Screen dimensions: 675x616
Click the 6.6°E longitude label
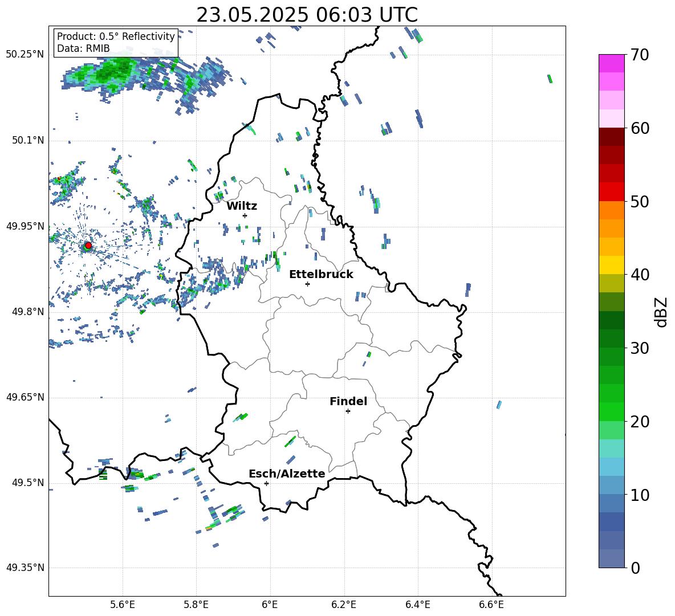pyautogui.click(x=491, y=605)
